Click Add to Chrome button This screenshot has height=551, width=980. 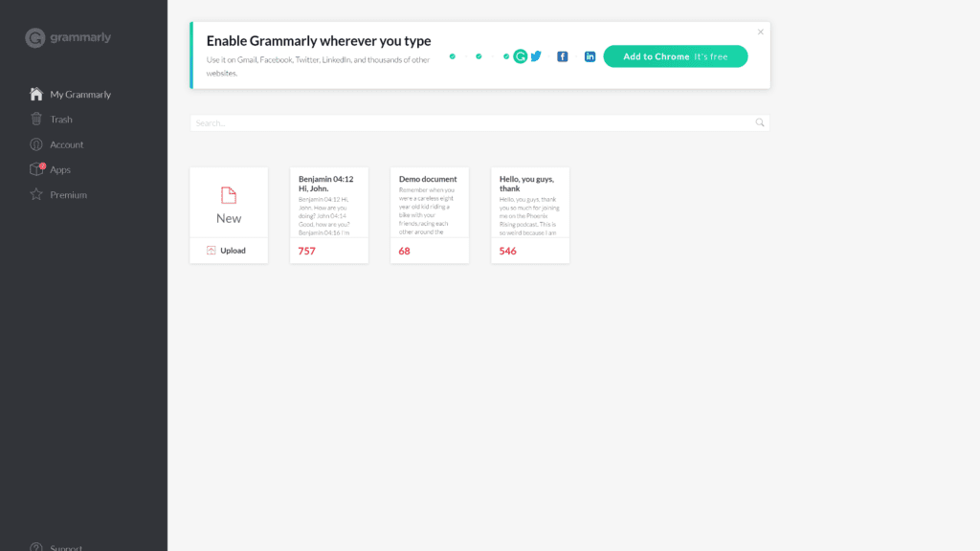pyautogui.click(x=675, y=56)
